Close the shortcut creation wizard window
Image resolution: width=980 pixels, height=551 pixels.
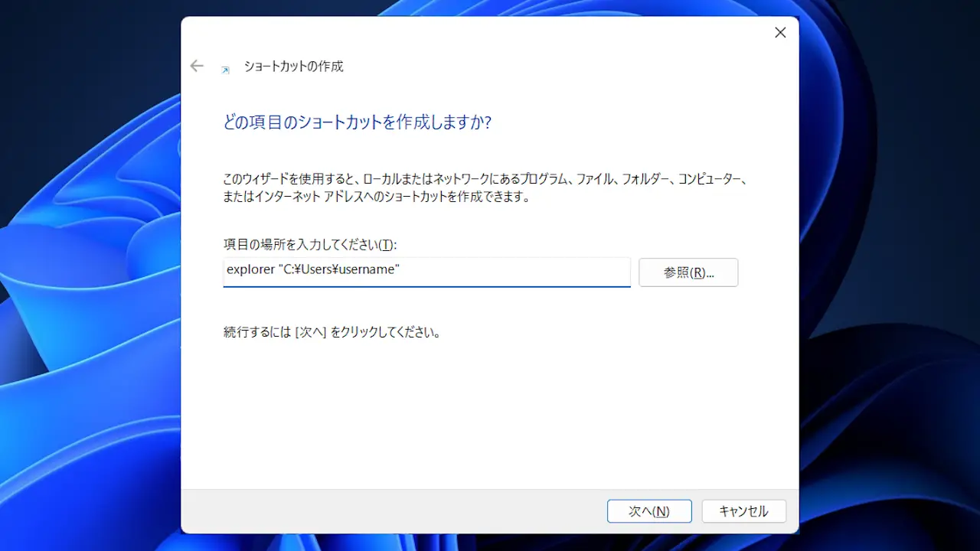click(779, 33)
